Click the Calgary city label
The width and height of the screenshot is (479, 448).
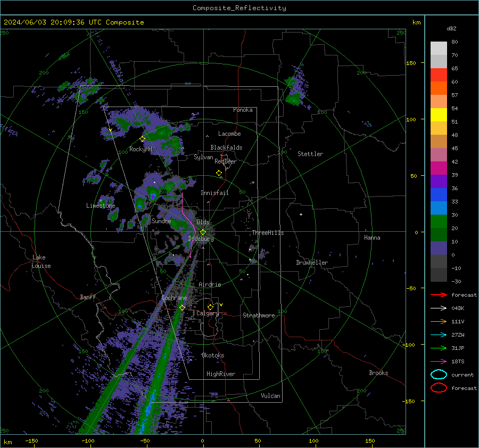click(x=208, y=313)
